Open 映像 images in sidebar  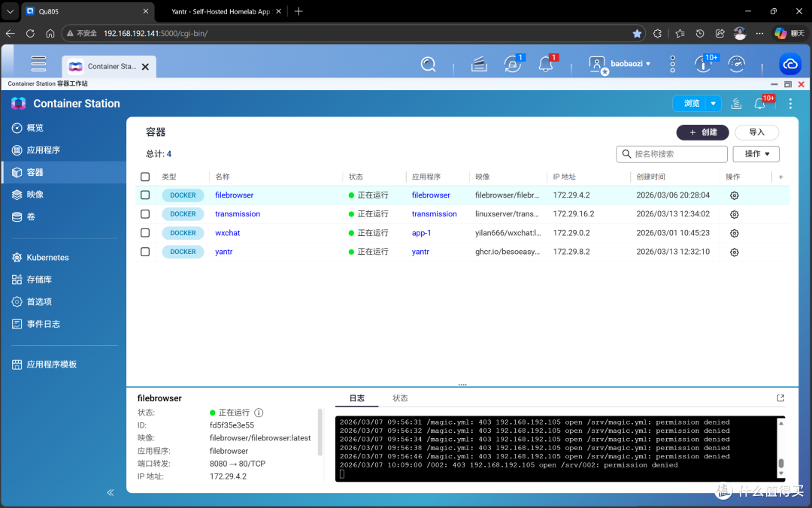63,195
